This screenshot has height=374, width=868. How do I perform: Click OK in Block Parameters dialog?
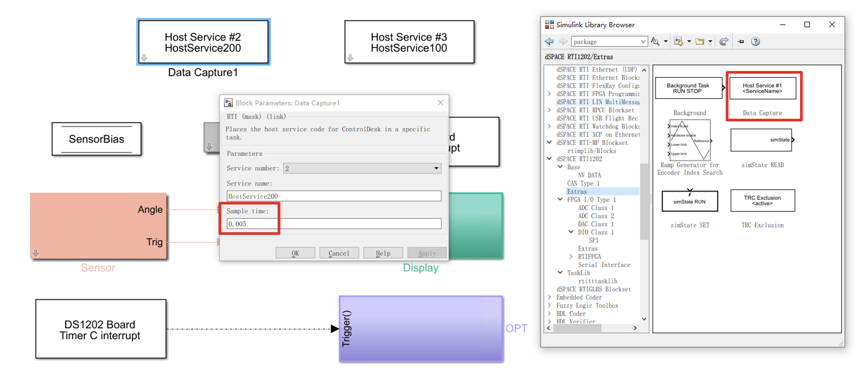[x=295, y=253]
